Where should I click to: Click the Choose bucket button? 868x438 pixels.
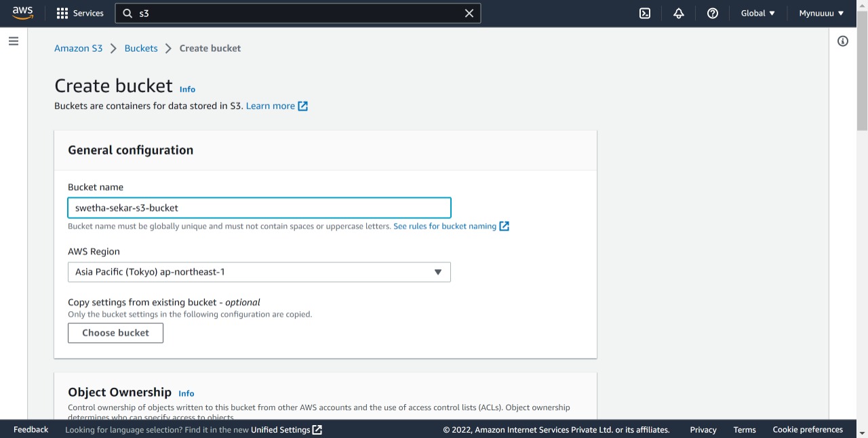[x=115, y=333]
